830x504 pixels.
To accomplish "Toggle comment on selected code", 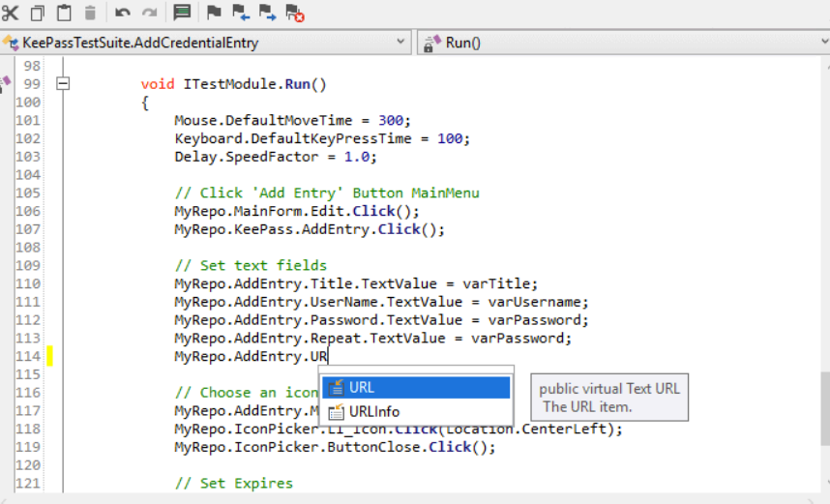I will (x=182, y=13).
